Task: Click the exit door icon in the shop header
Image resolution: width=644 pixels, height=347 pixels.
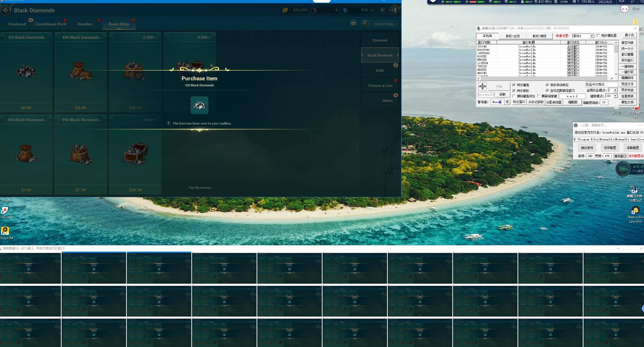Action: tap(394, 10)
